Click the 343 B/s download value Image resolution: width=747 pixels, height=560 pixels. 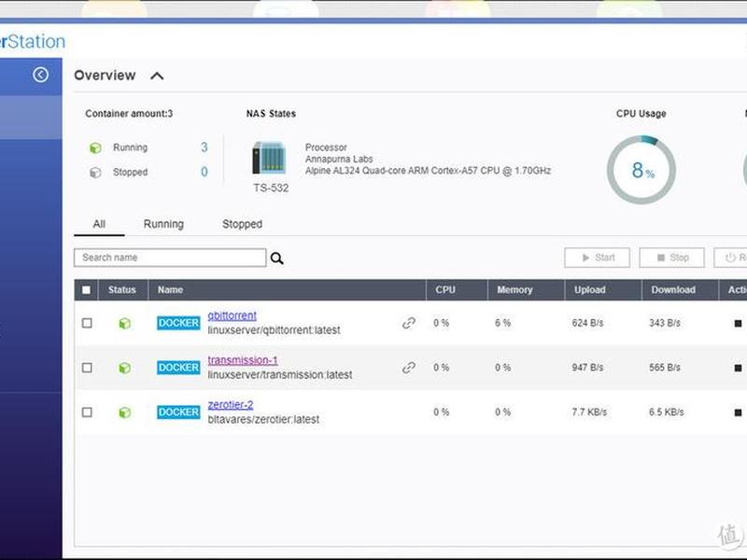pyautogui.click(x=665, y=323)
